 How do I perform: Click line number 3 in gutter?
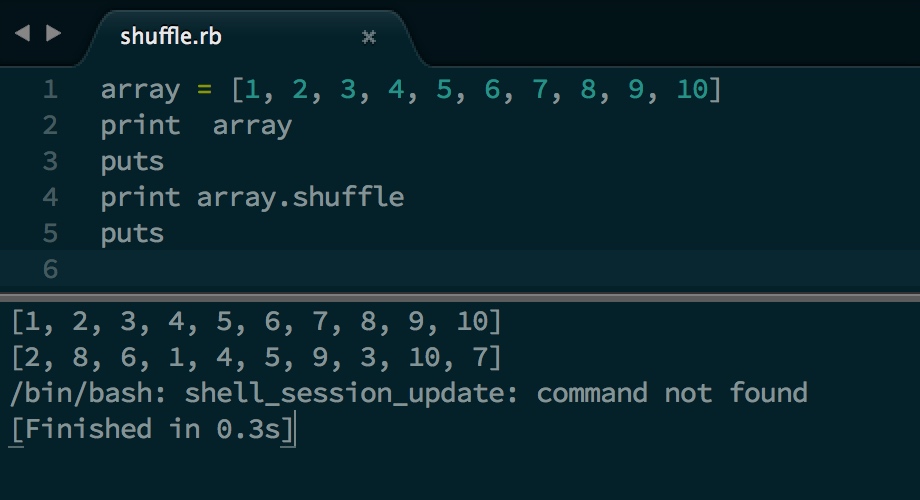50,161
